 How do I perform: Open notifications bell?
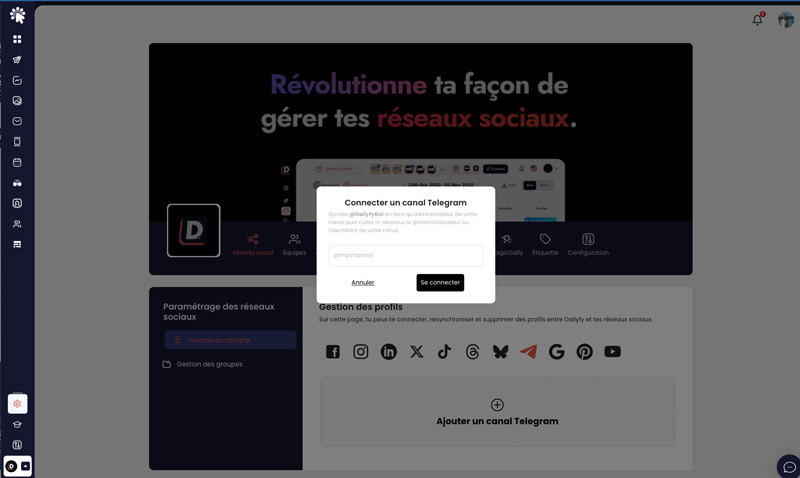tap(758, 20)
